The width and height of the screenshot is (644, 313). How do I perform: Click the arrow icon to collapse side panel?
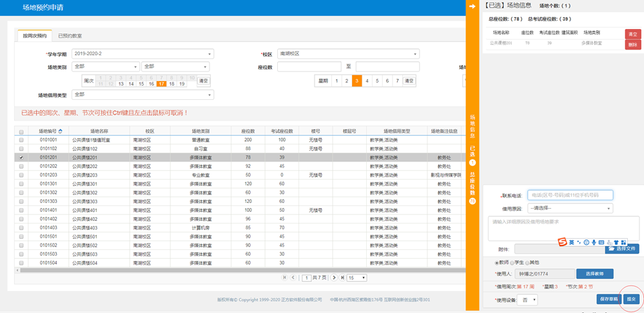[472, 6]
